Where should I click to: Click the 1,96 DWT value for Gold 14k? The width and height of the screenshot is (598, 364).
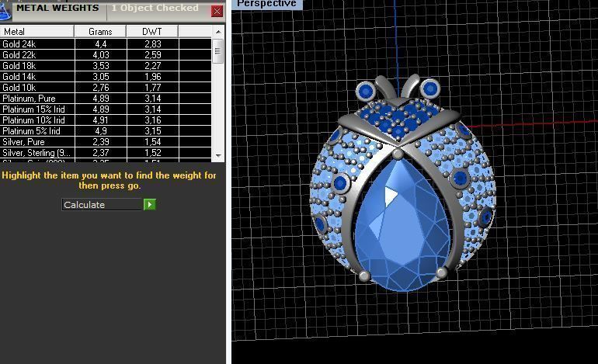point(153,77)
